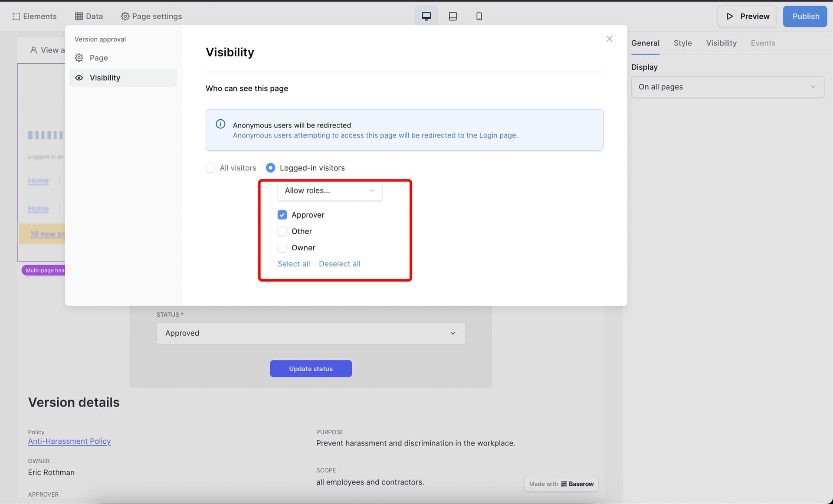Open the Approved status dropdown
The height and width of the screenshot is (504, 833).
311,333
